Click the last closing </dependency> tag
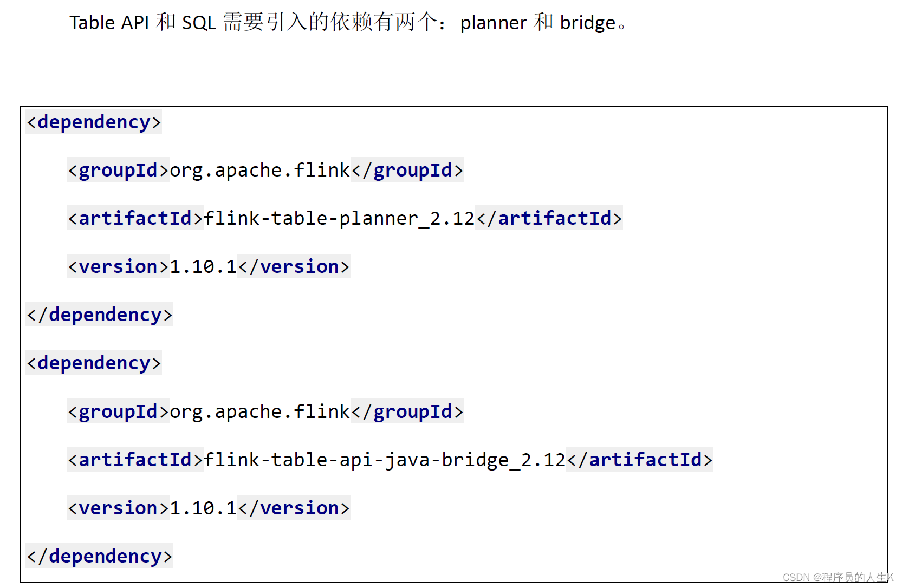This screenshot has height=588, width=902. [99, 556]
